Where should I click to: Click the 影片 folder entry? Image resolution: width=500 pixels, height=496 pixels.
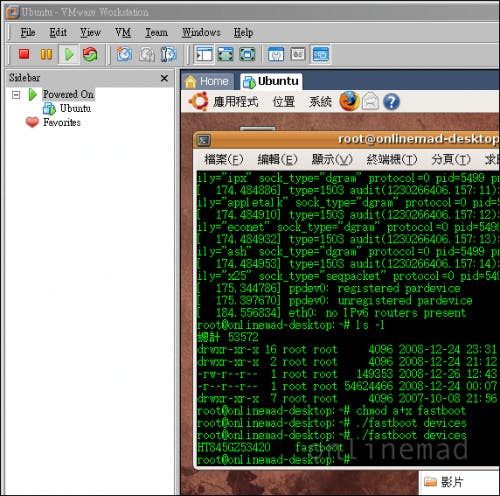[x=443, y=482]
